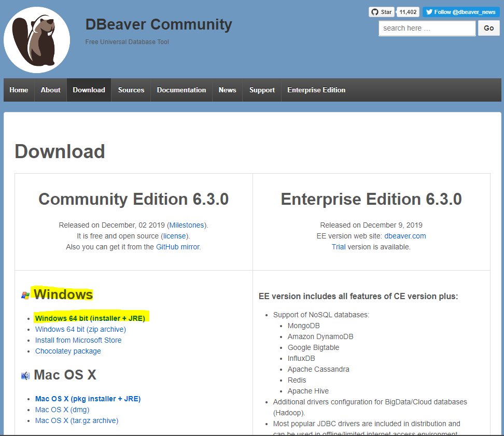This screenshot has height=436, width=504.
Task: Open the Milestones link
Action: (x=187, y=225)
